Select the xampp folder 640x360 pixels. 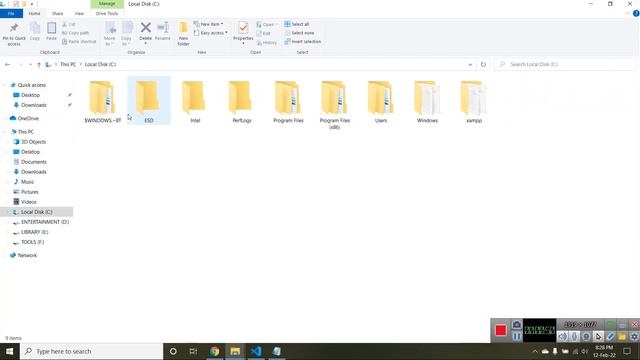click(474, 102)
